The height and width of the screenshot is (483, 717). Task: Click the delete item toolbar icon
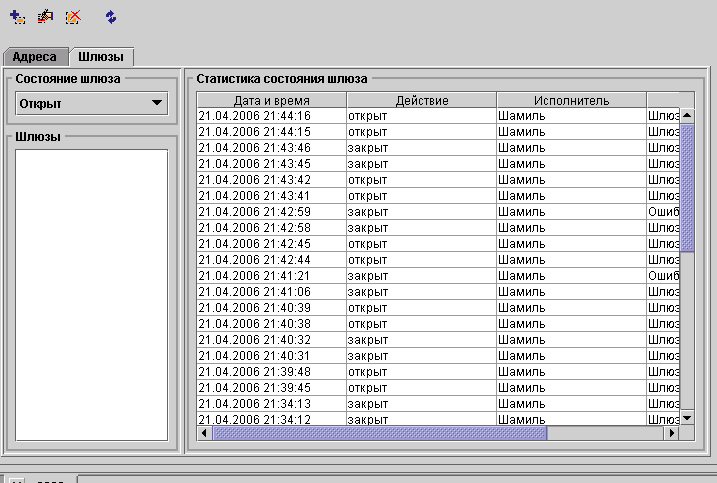tap(73, 17)
